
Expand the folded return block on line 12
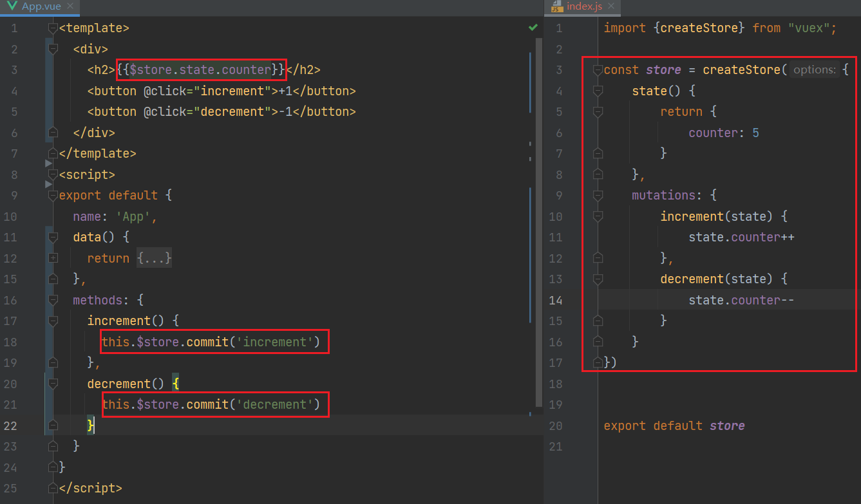[53, 258]
